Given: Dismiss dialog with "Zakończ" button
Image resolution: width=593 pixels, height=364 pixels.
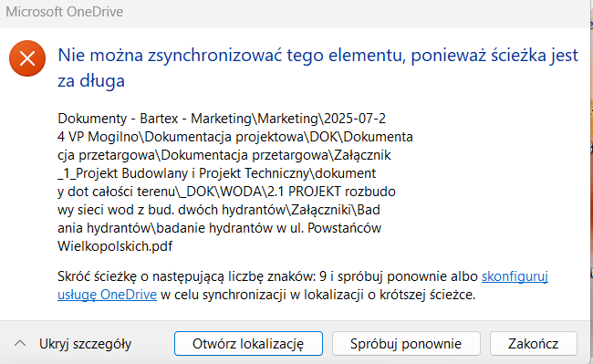Looking at the screenshot, I should click(x=534, y=344).
